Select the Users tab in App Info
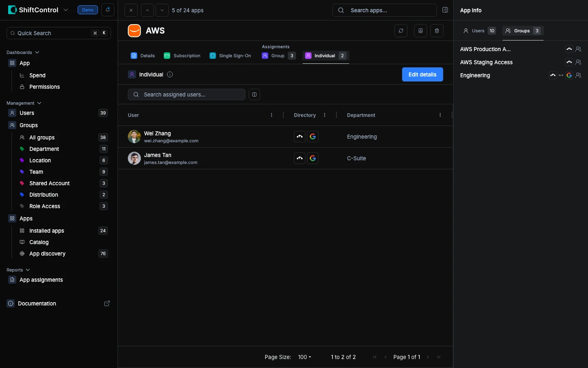This screenshot has height=368, width=588. pos(479,31)
